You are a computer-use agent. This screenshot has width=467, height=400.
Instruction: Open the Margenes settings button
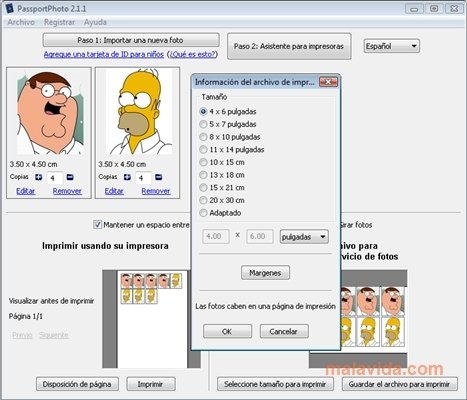tap(265, 273)
